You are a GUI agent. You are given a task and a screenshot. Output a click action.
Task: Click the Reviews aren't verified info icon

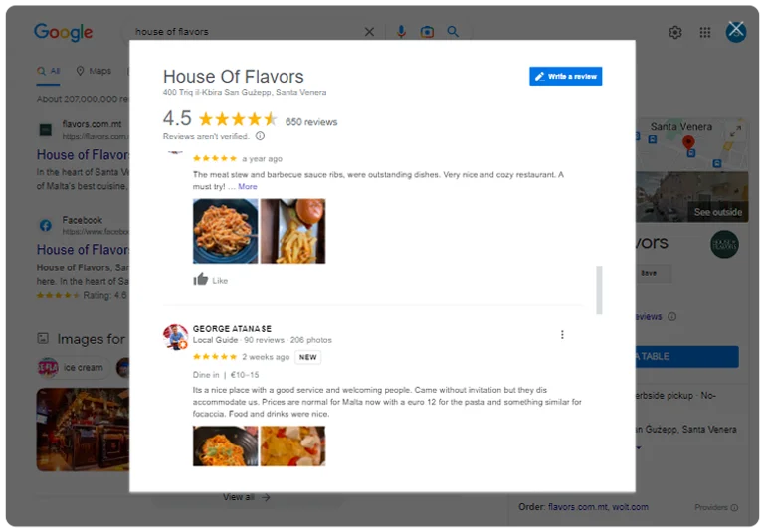click(260, 136)
